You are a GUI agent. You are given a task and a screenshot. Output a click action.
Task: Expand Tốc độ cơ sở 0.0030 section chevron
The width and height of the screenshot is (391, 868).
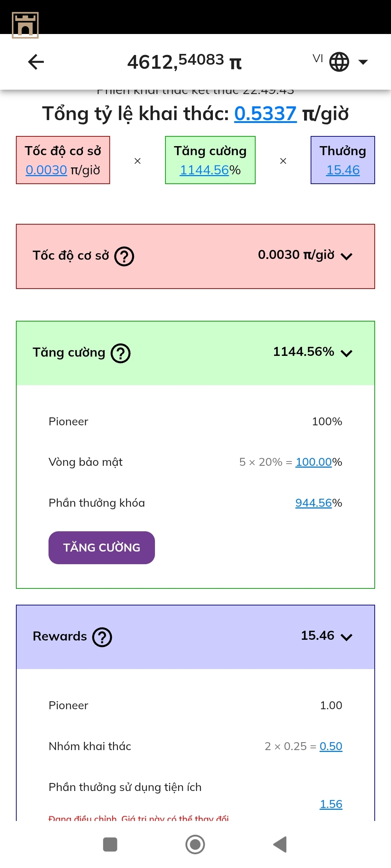click(346, 256)
